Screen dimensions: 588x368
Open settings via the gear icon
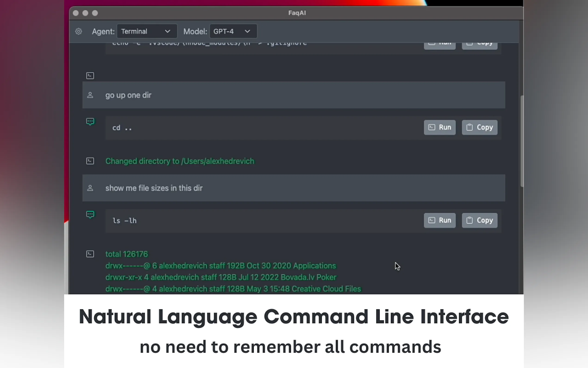(x=78, y=31)
